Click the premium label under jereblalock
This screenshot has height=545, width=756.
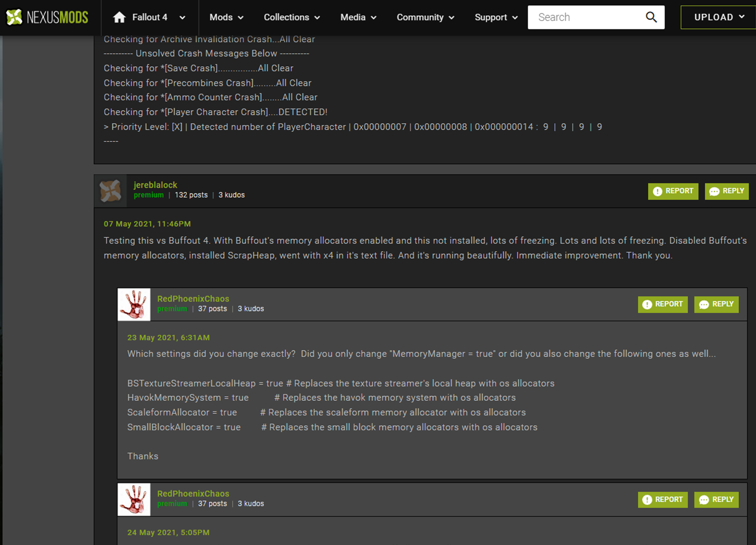click(x=149, y=195)
